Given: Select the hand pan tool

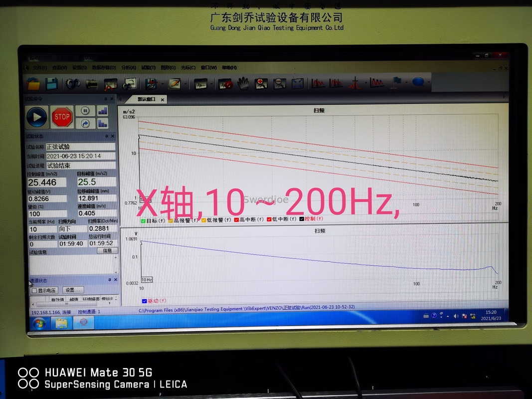Looking at the screenshot, I should click(243, 83).
